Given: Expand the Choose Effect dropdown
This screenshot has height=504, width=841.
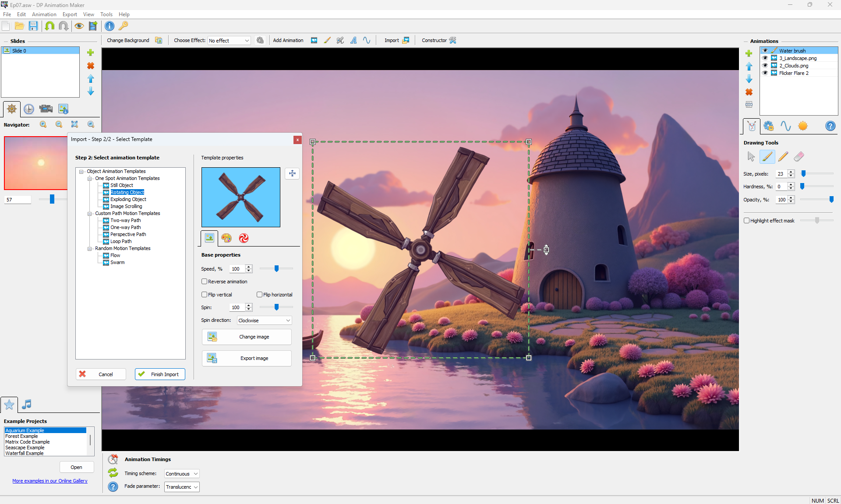Looking at the screenshot, I should pyautogui.click(x=229, y=41).
